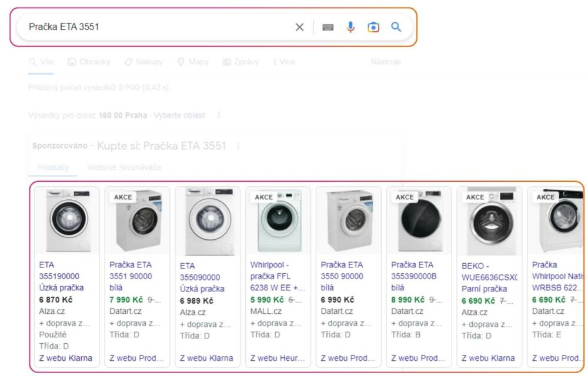Click price 5 990 Kč
Screen dimensions: 588x392
(267, 299)
